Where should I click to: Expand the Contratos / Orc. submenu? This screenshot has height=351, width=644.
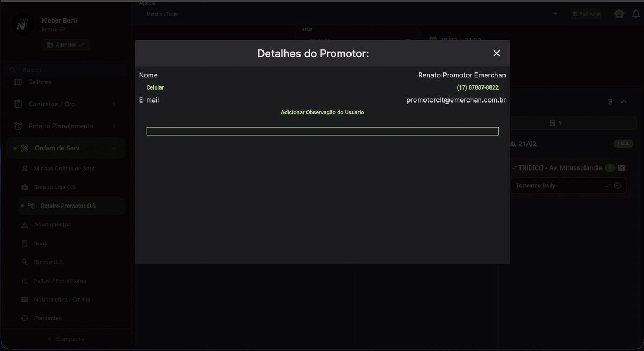tap(113, 104)
